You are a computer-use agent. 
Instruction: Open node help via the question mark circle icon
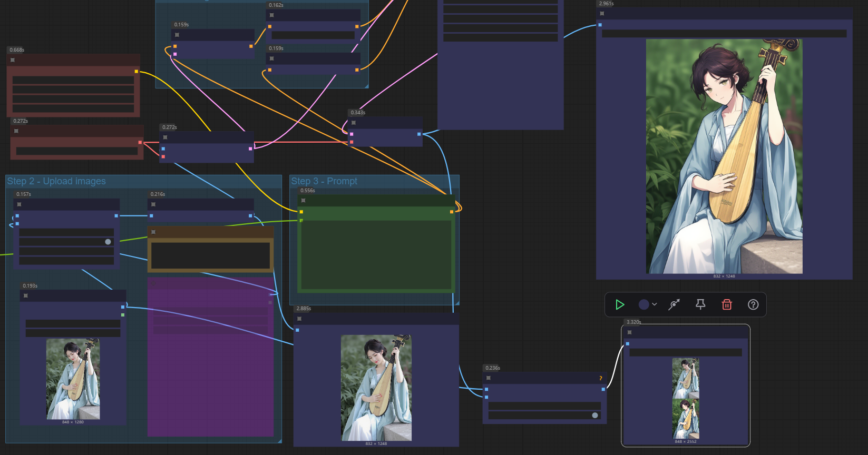pyautogui.click(x=753, y=304)
